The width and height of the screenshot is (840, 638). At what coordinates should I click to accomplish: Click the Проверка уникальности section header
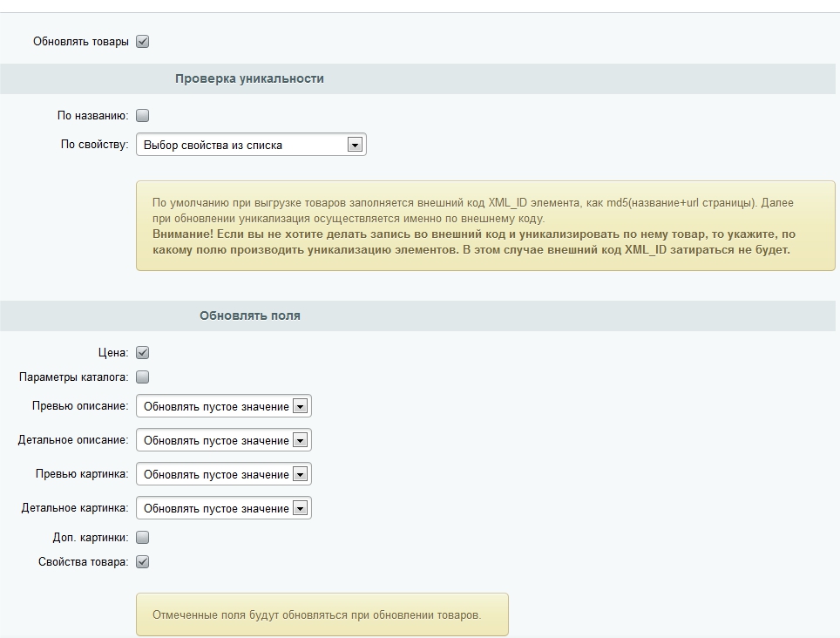point(249,78)
